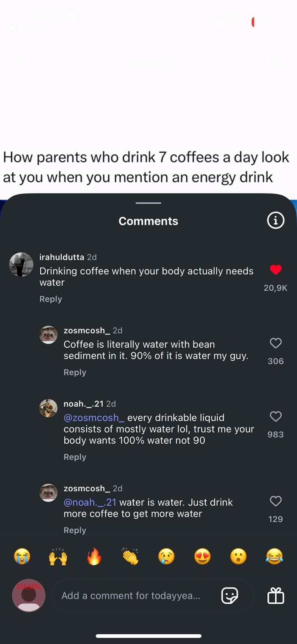
Task: Like noah._.21's reply about drinkable liquids
Action: [x=275, y=416]
